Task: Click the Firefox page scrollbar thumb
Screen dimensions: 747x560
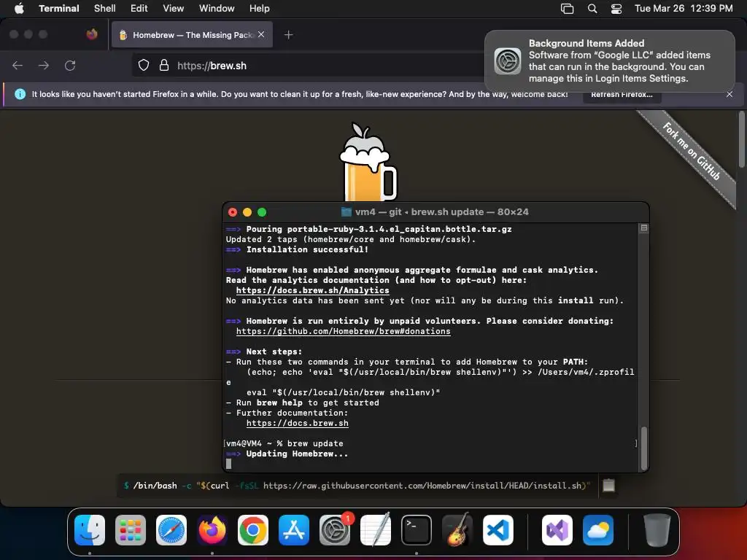Action: pyautogui.click(x=741, y=139)
